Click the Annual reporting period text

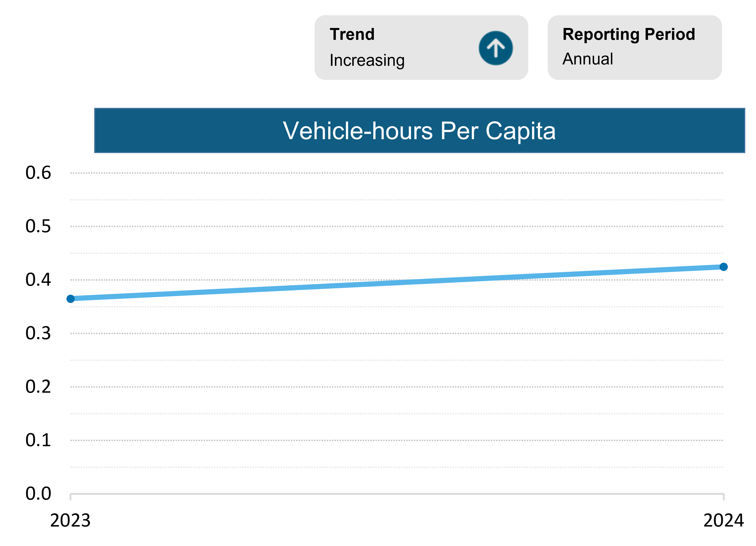click(587, 59)
